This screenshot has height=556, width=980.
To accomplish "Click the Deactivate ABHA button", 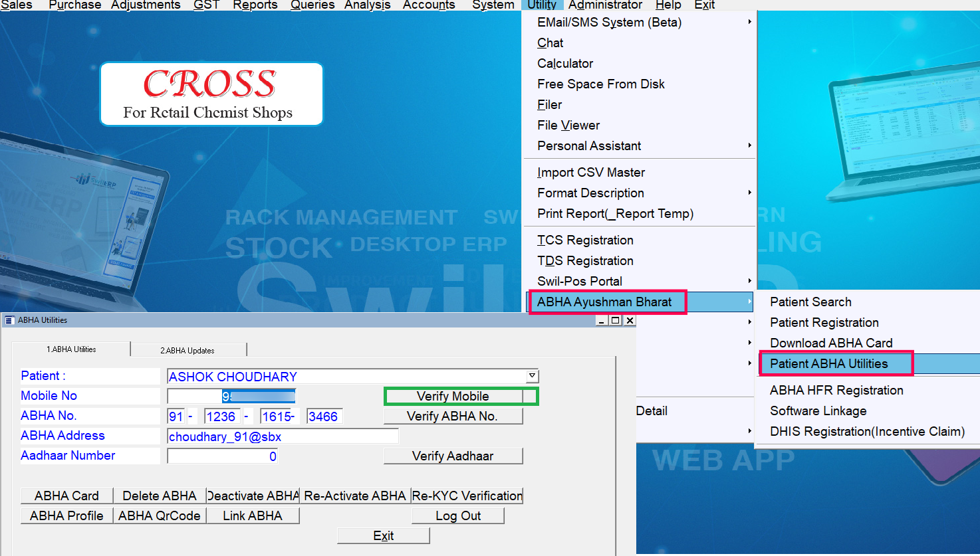I will click(x=253, y=496).
